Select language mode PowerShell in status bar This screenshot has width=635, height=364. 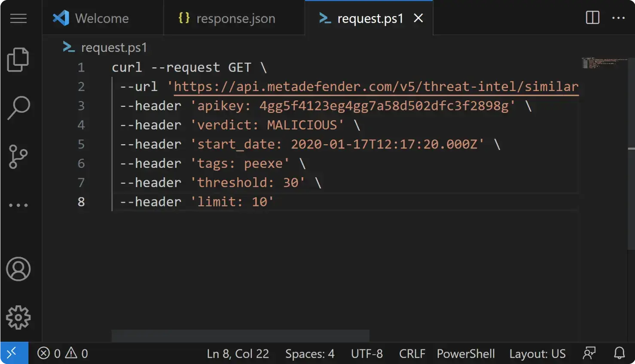[466, 354]
